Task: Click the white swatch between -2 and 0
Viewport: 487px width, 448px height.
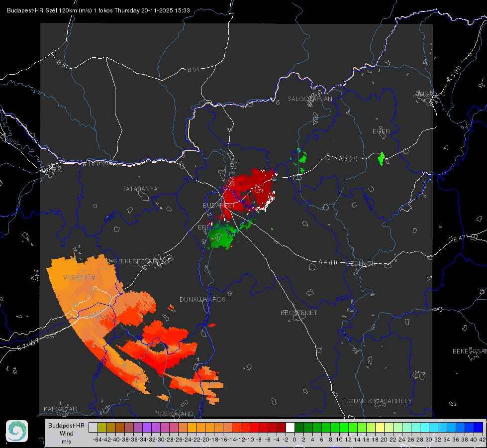Action: [x=290, y=427]
